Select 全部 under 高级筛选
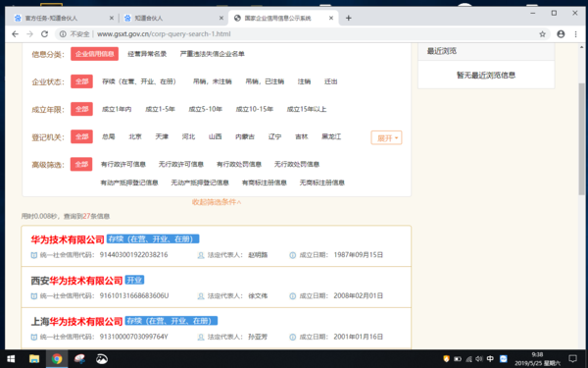588x368 pixels. point(81,165)
